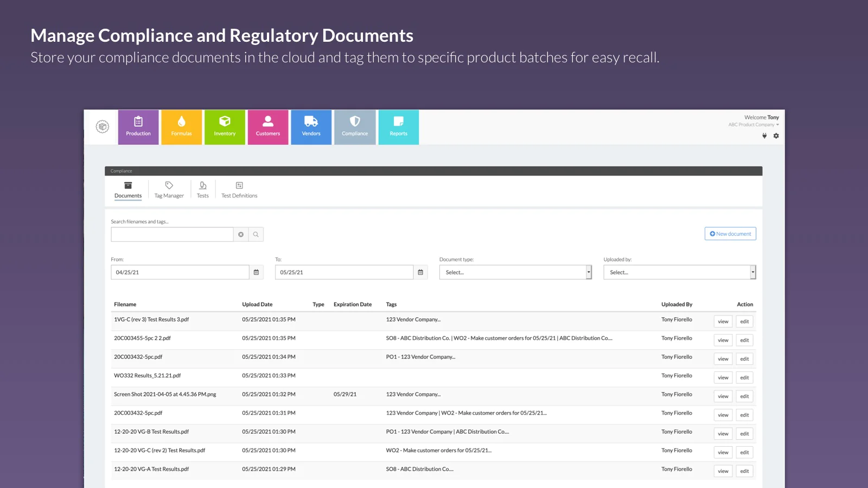
Task: Click the Tags column header
Action: (391, 305)
